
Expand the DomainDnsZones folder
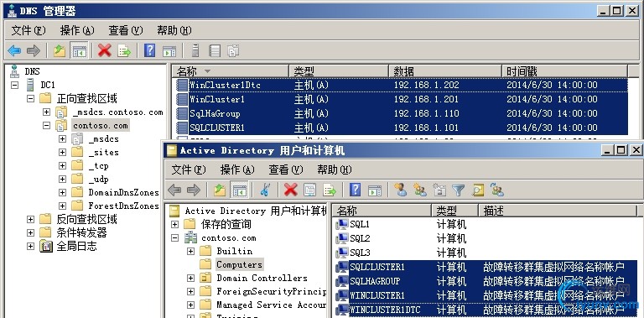(62, 192)
